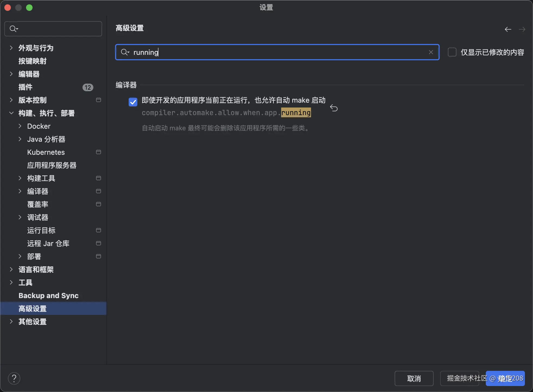Uncheck the auto make while running checkbox
The image size is (533, 392).
[133, 102]
